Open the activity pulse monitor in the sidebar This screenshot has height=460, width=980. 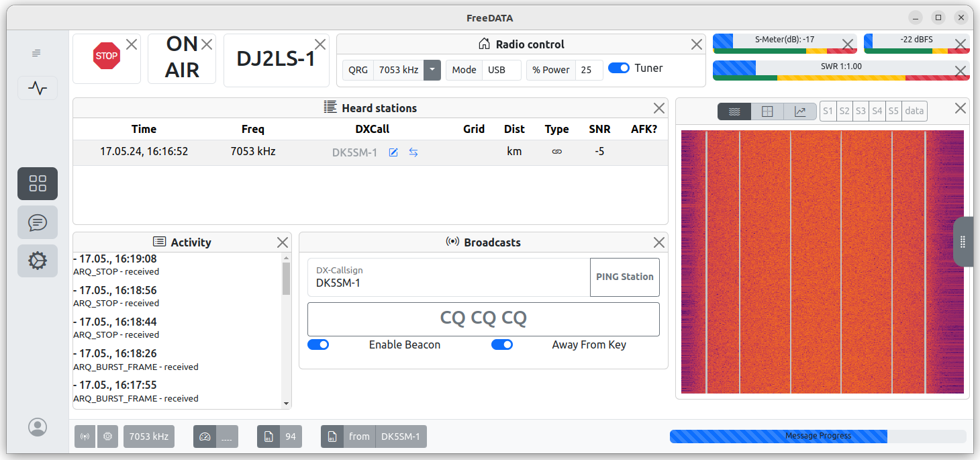pos(38,88)
